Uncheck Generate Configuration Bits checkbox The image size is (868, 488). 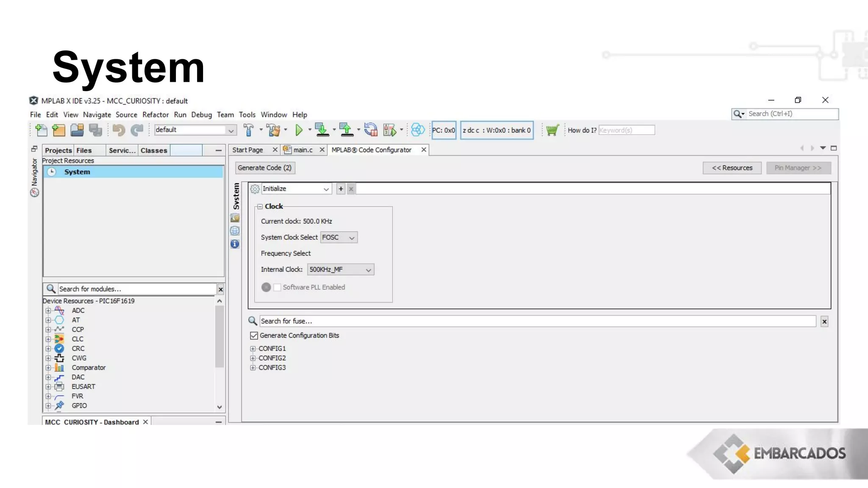coord(254,335)
